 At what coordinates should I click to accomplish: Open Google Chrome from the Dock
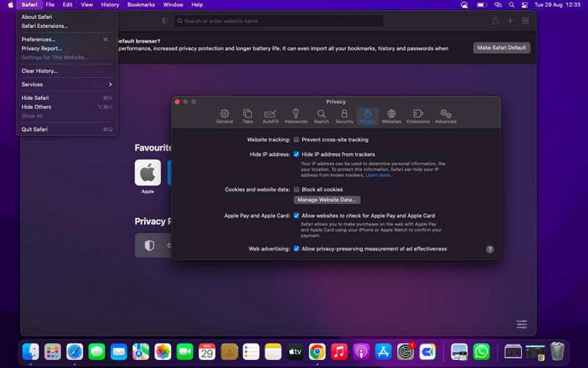point(318,352)
